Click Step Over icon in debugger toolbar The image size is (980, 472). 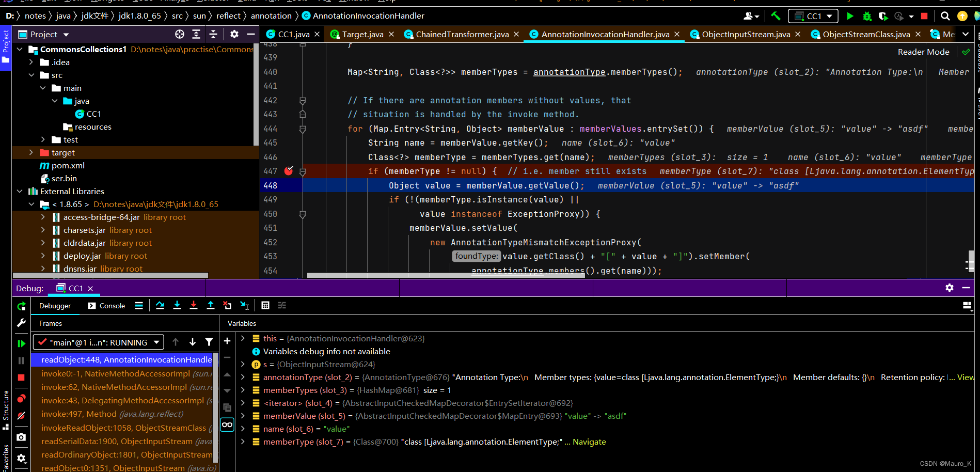click(160, 306)
